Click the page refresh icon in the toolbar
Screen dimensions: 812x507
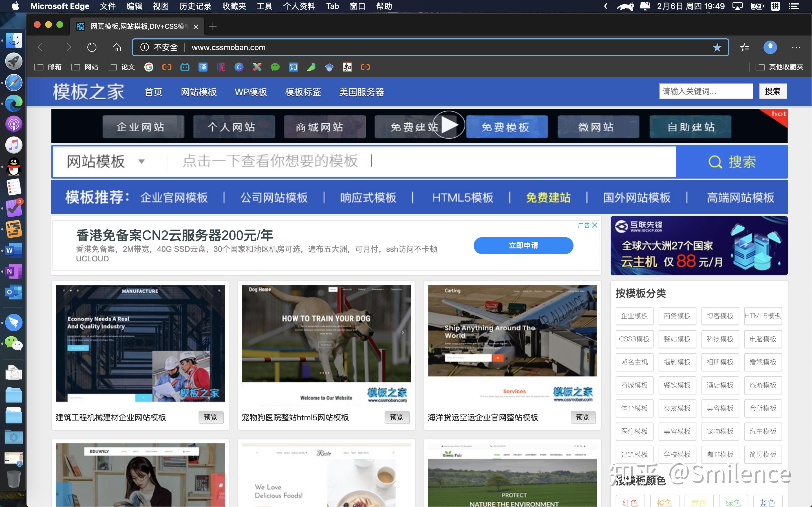(x=91, y=47)
